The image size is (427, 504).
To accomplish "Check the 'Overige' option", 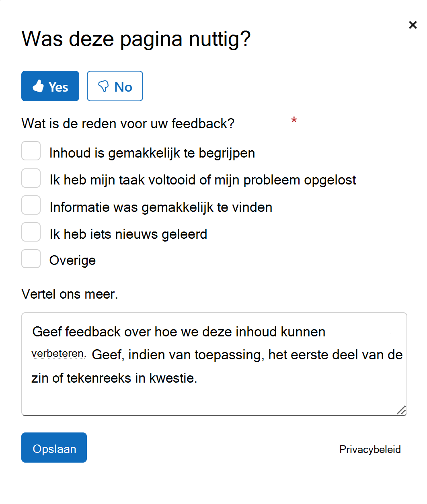I will pos(31,258).
